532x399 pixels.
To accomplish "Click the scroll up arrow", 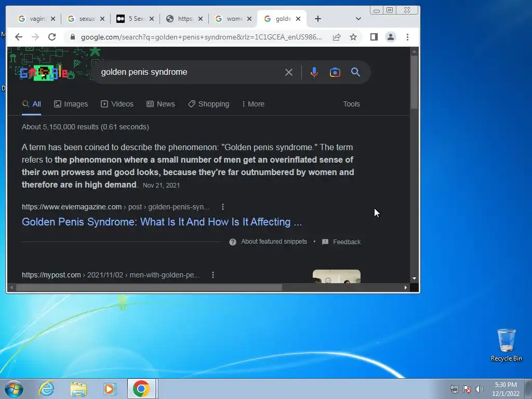I will (x=414, y=51).
